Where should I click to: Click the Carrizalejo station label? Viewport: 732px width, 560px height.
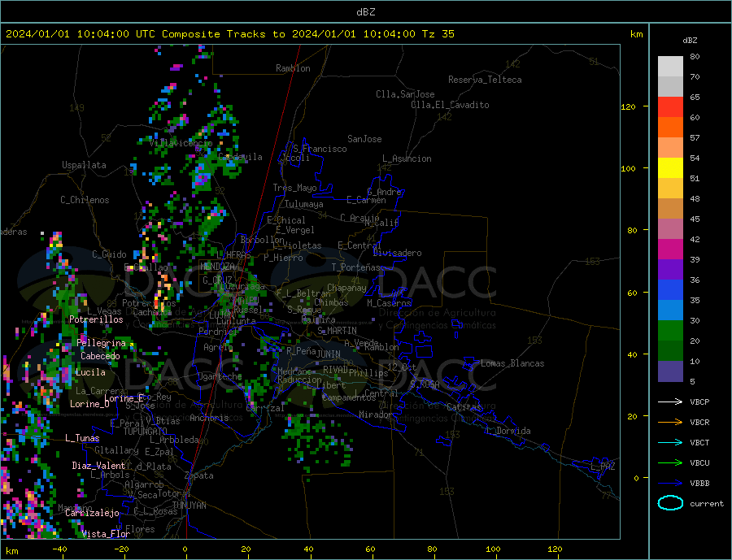tap(92, 514)
